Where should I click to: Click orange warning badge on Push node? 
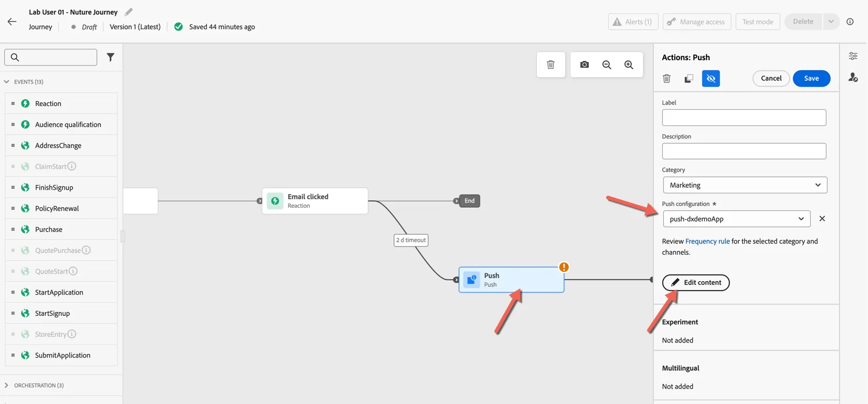(564, 267)
